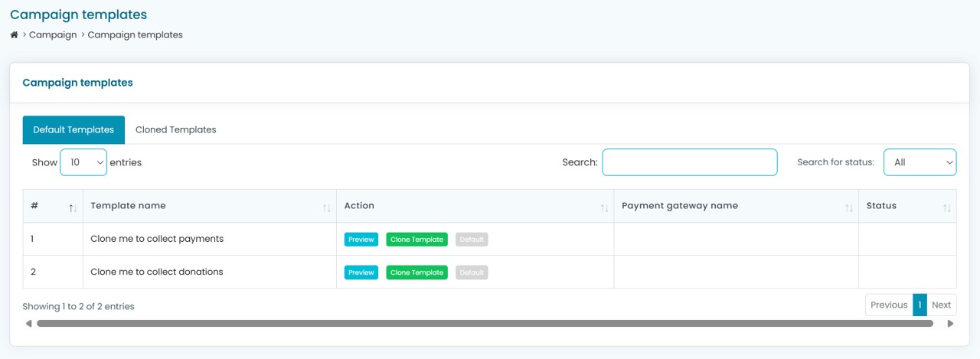Open the Show entries count dropdown
This screenshot has height=359, width=980.
83,162
